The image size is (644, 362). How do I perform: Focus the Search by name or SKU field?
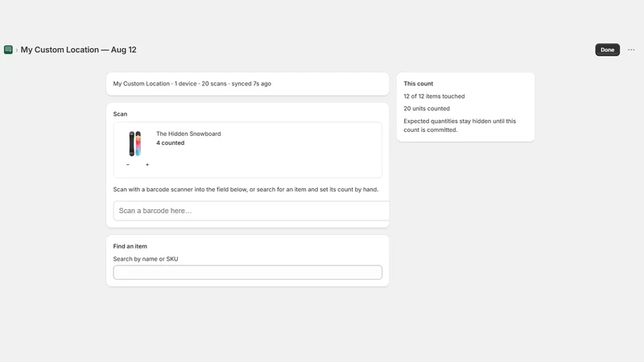(x=248, y=273)
